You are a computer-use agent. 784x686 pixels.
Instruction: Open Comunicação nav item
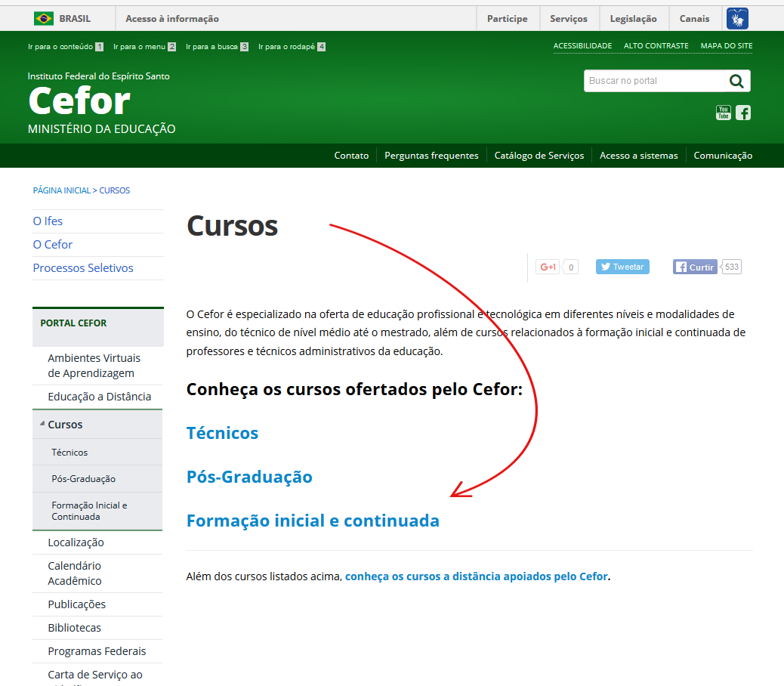pos(723,156)
